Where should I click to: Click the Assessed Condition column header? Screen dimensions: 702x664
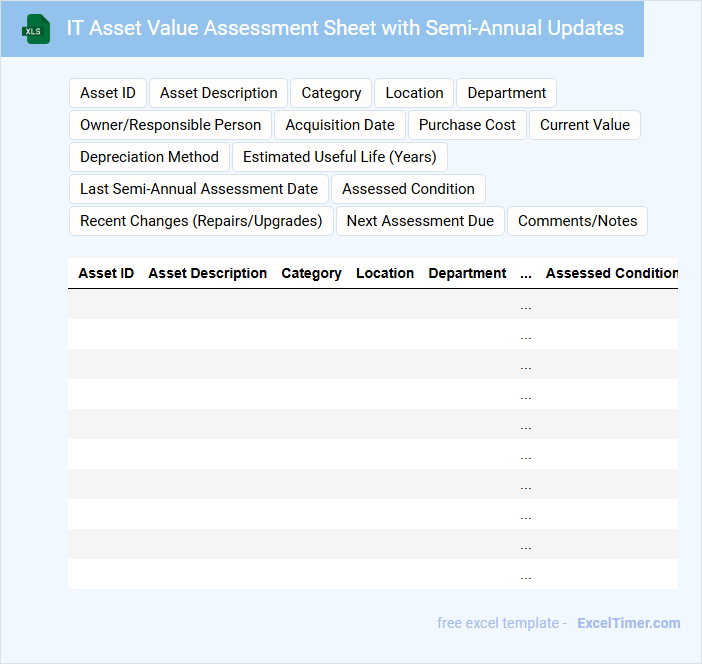611,273
